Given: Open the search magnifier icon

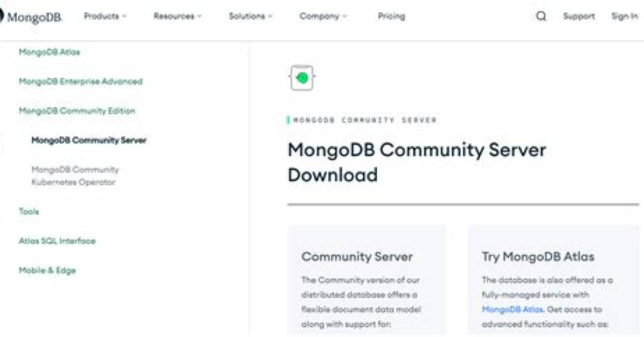Looking at the screenshot, I should coord(541,16).
